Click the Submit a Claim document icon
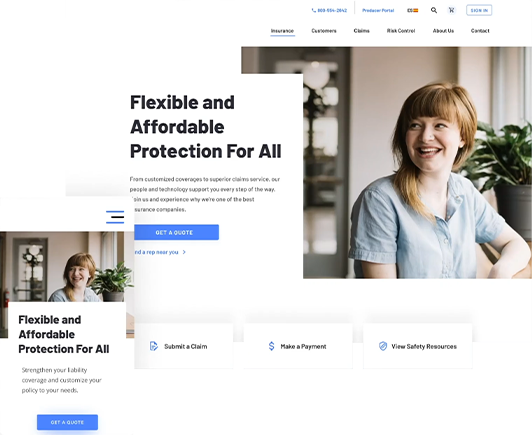Screen dimensions: 532x435 coord(154,346)
